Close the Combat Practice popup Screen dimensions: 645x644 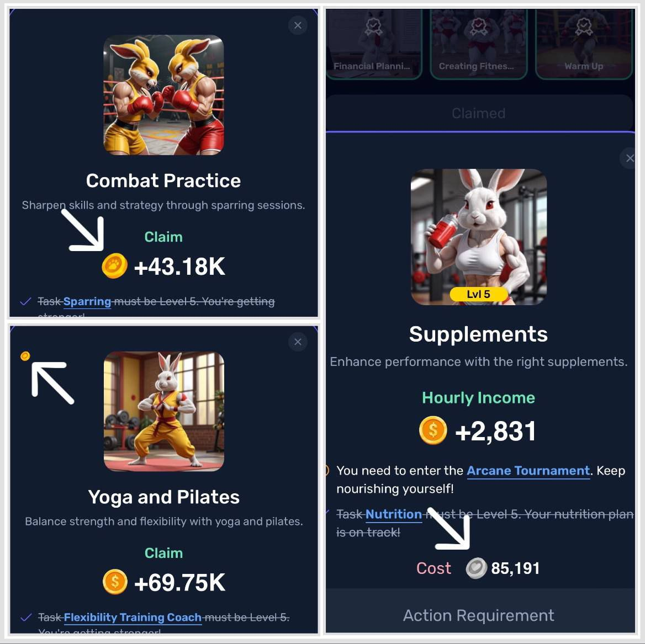click(298, 25)
